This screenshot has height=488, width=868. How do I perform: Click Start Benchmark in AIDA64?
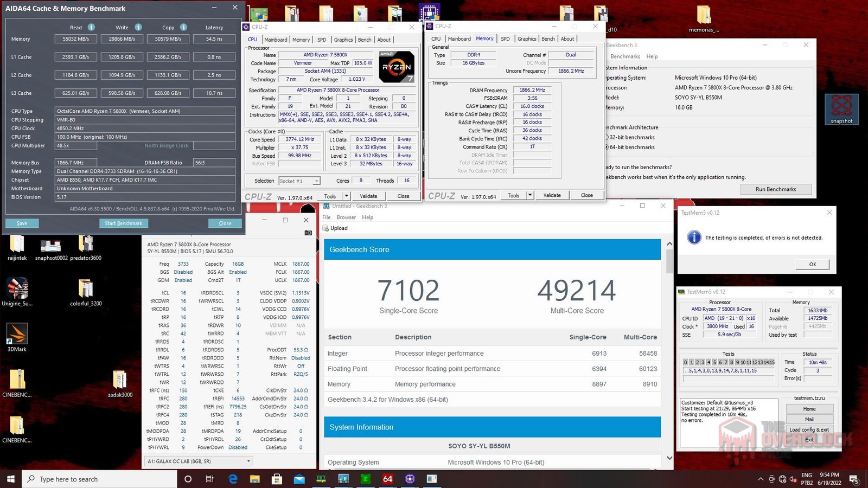click(123, 223)
